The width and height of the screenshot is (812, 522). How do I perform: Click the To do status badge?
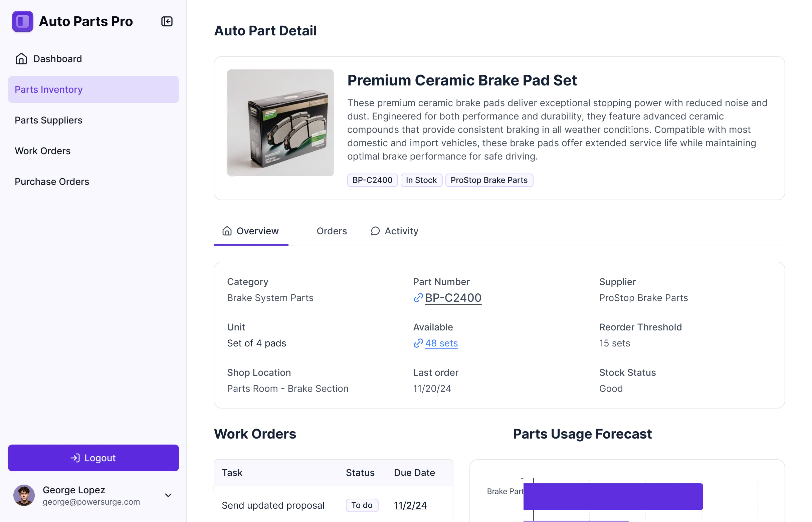coord(361,505)
